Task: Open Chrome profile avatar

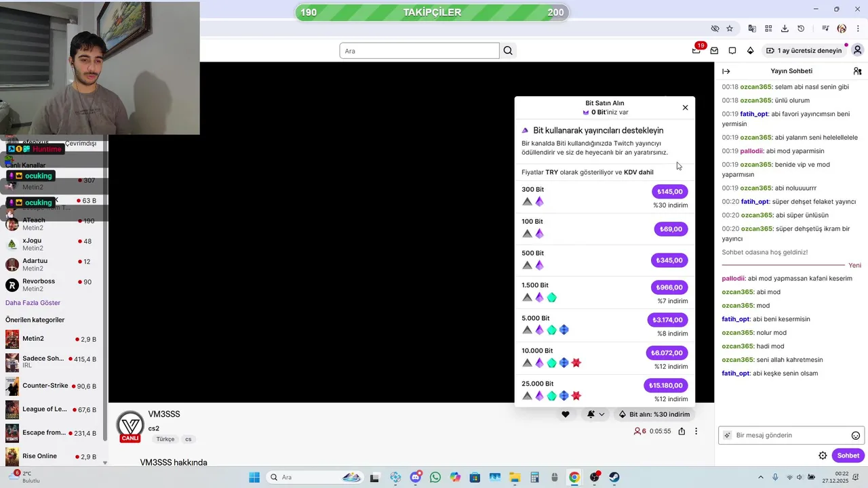Action: point(842,28)
